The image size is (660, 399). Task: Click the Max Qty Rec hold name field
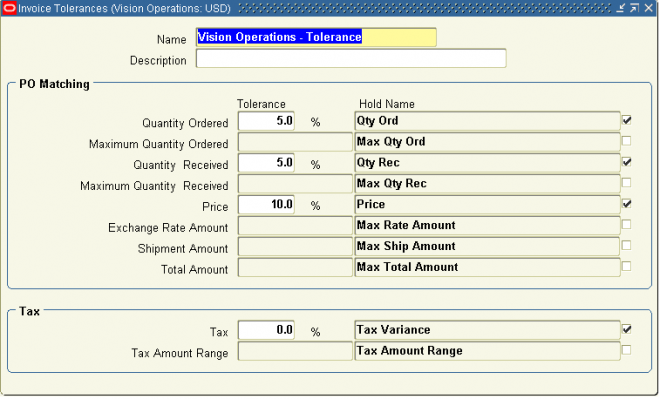tap(487, 184)
